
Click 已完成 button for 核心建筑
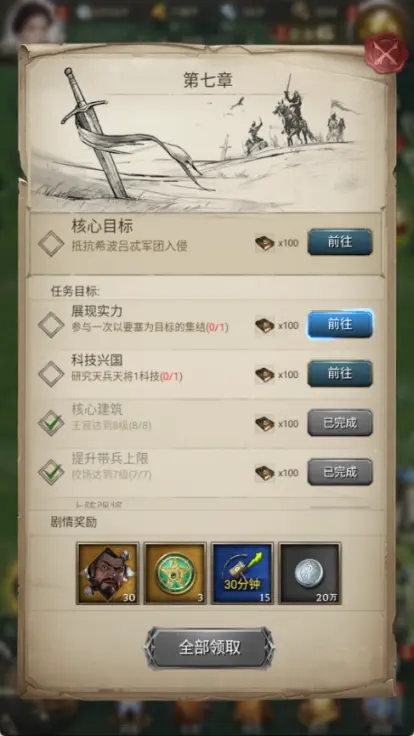click(340, 423)
